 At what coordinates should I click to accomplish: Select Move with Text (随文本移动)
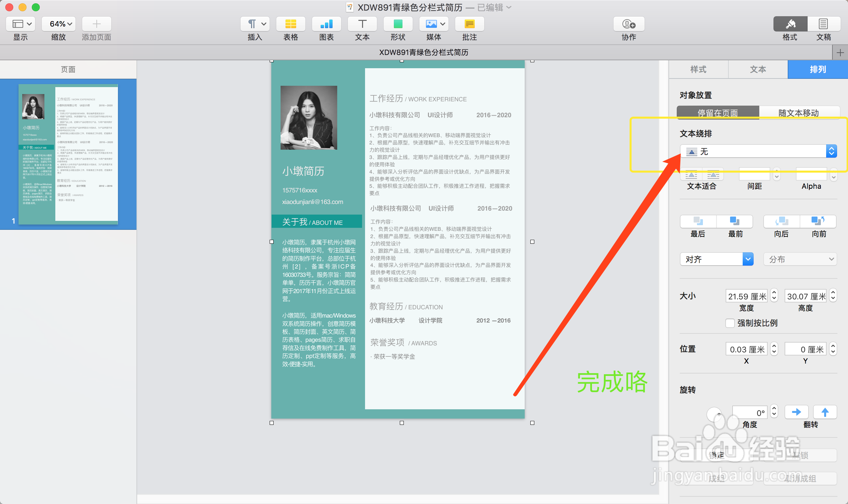tap(798, 113)
